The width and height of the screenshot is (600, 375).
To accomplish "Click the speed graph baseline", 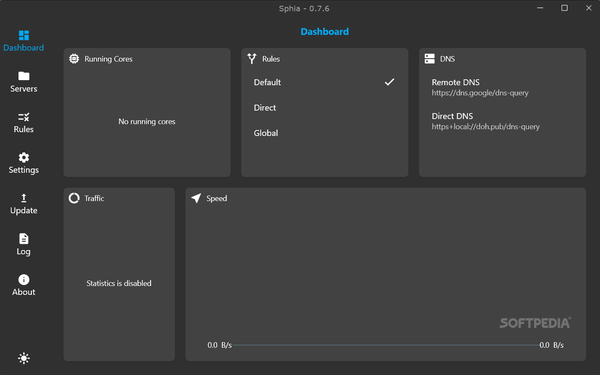I will coord(386,345).
